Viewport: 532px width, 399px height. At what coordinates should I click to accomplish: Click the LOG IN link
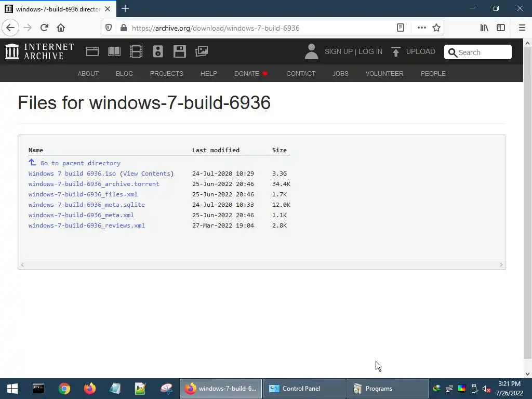[x=370, y=51]
